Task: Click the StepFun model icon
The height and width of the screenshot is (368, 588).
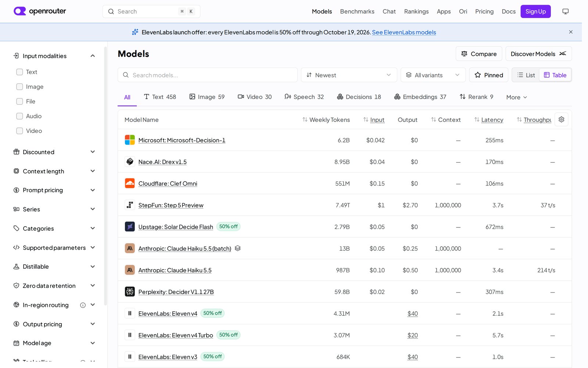Action: pyautogui.click(x=130, y=205)
